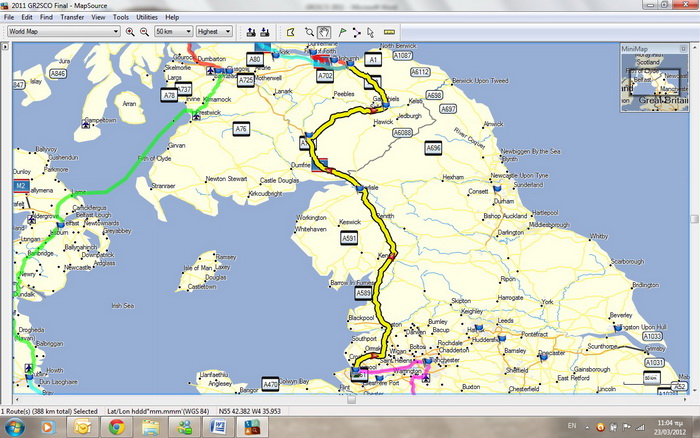Select the Distance measure ruler tool

389,32
